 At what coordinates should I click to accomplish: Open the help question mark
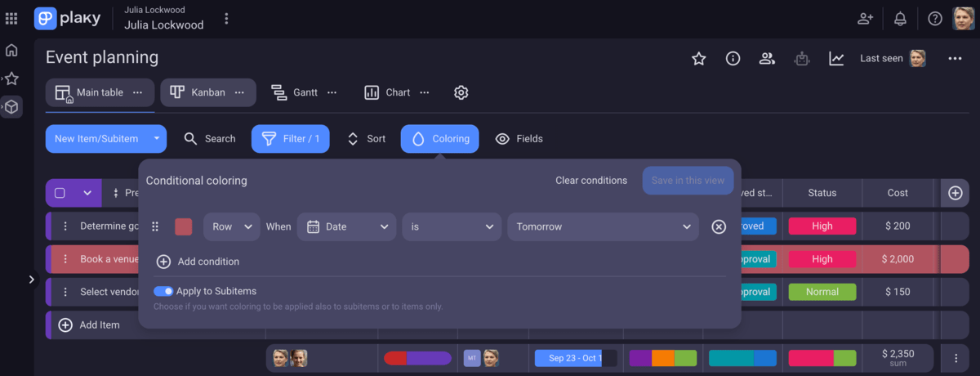pyautogui.click(x=934, y=18)
